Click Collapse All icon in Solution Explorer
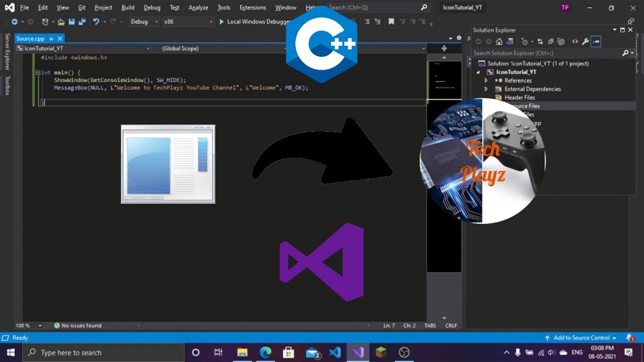The height and width of the screenshot is (362, 644). click(551, 42)
